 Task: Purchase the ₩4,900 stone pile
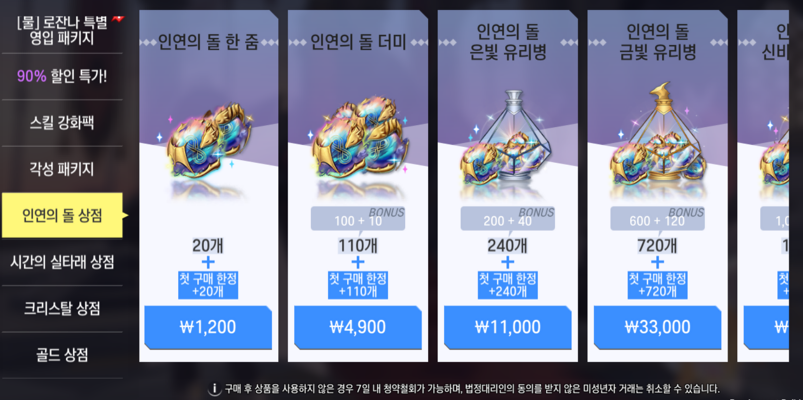click(357, 327)
